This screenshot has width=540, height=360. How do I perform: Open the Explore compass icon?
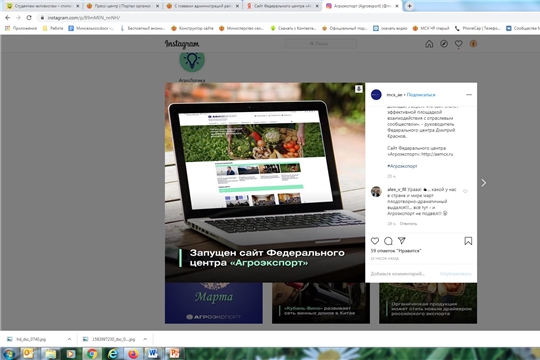[444, 44]
